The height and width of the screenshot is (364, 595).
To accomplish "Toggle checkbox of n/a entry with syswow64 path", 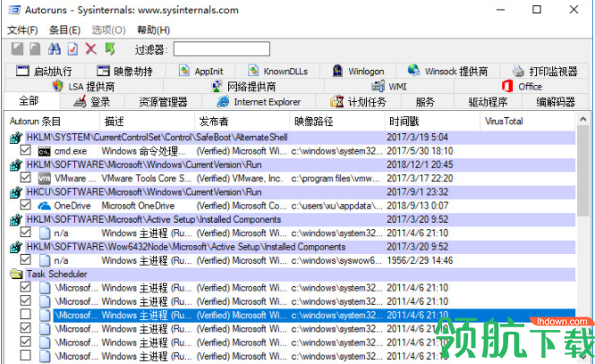I will click(x=25, y=259).
